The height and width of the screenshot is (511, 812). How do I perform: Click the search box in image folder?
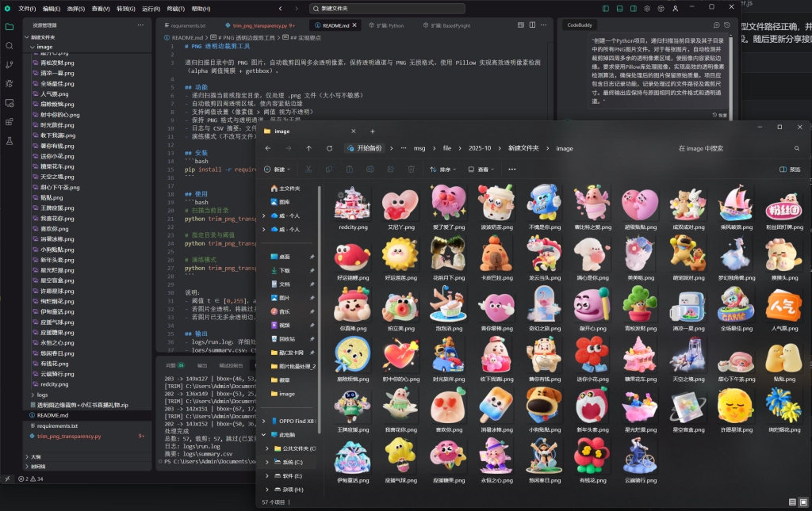730,148
